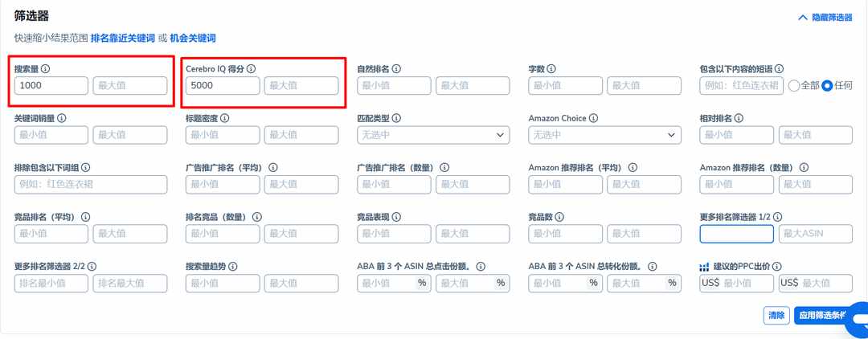Focus the 搜索量 maximum value field
Viewport: 868px width, 339px height.
pyautogui.click(x=130, y=86)
